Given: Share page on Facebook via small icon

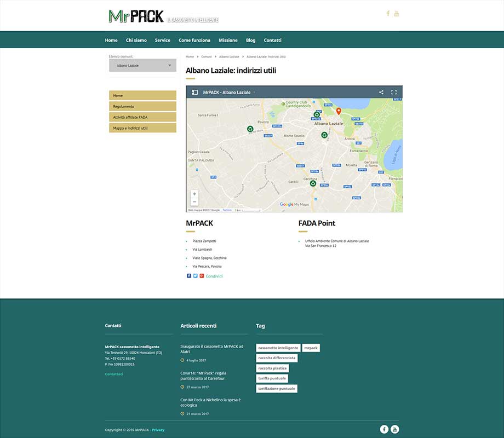Looking at the screenshot, I should click(x=189, y=276).
